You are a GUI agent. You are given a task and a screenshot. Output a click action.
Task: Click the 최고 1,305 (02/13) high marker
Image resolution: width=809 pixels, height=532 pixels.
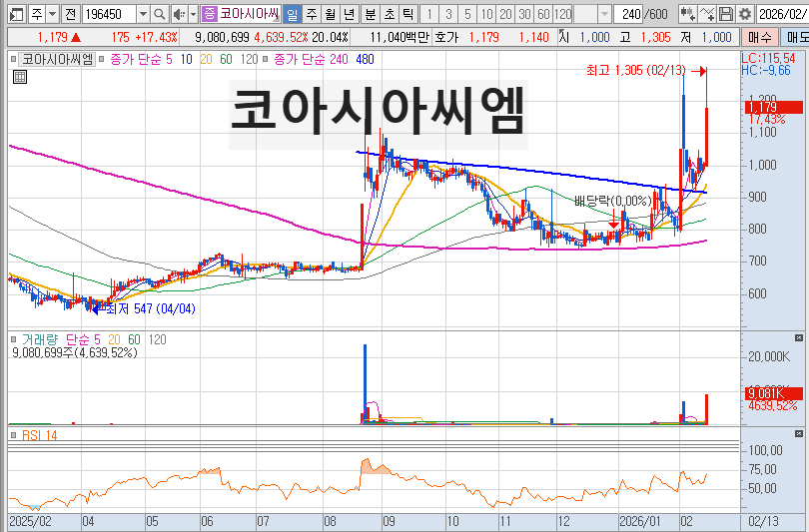636,70
